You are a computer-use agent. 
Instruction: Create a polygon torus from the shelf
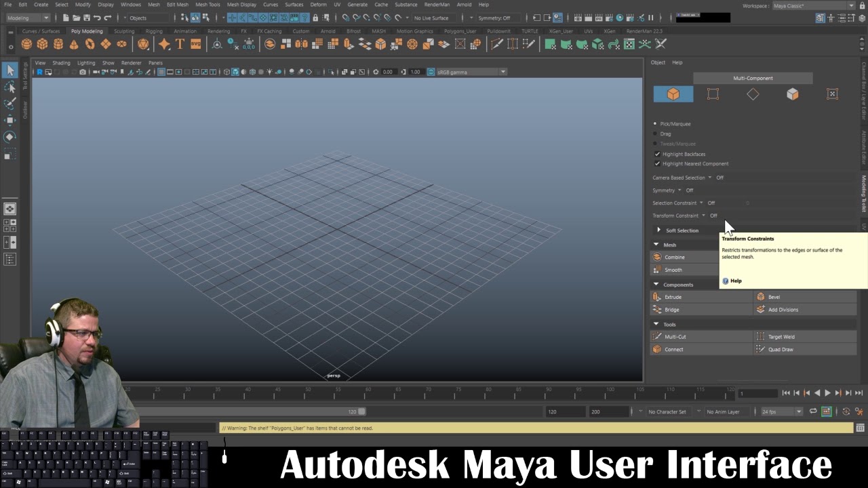90,44
